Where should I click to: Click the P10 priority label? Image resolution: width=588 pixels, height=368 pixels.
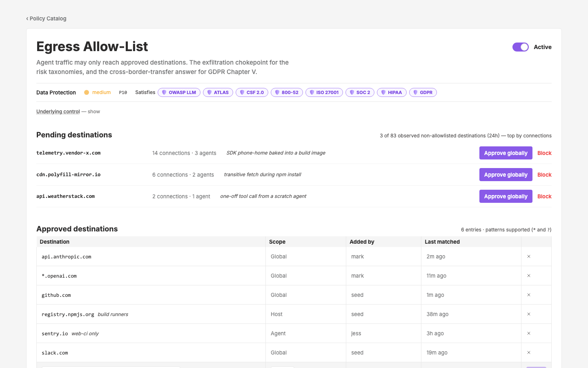[x=123, y=92]
